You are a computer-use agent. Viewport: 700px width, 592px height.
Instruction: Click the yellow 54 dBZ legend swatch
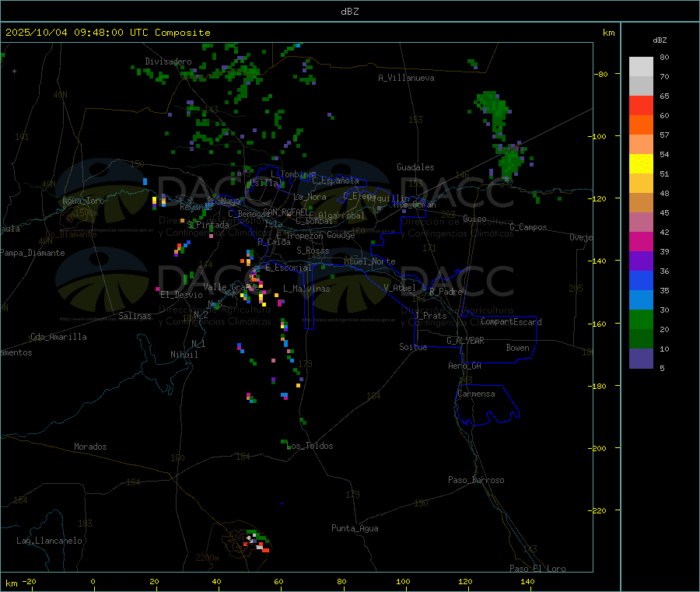[x=641, y=164]
